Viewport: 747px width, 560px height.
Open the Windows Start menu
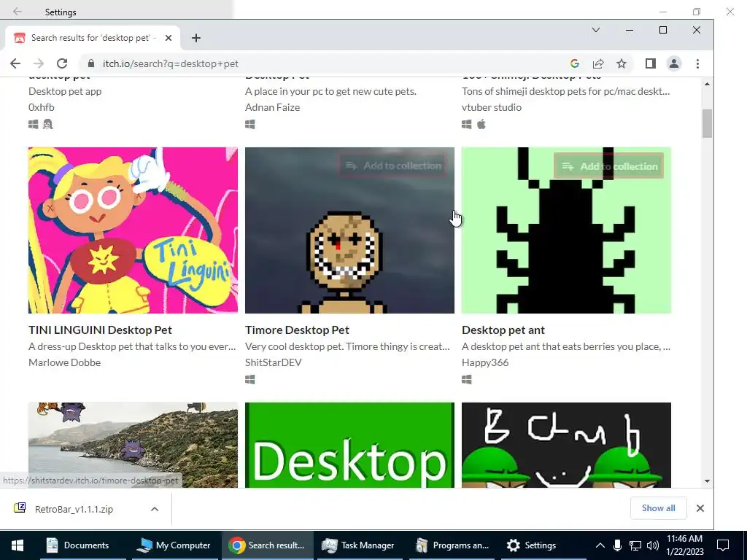(x=18, y=545)
